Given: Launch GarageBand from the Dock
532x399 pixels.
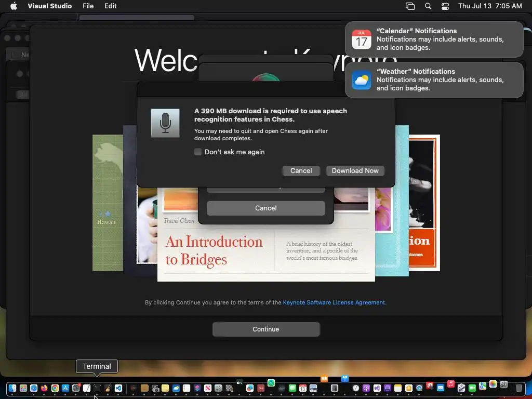Looking at the screenshot, I should (108, 388).
